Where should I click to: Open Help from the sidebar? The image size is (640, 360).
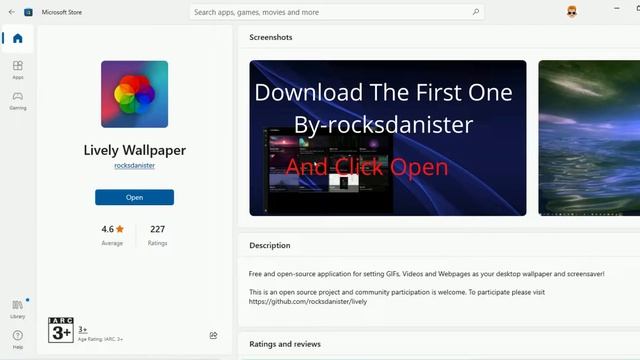[18, 340]
